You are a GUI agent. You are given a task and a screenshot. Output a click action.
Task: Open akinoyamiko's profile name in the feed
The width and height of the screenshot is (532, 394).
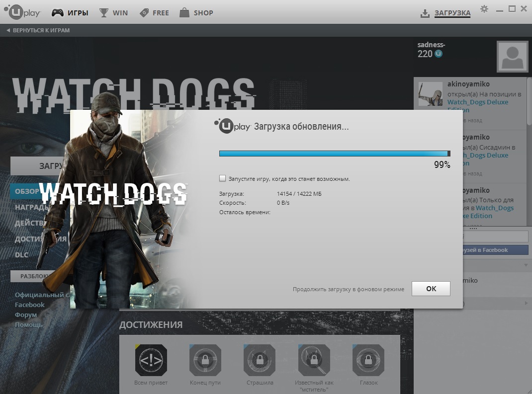point(468,84)
